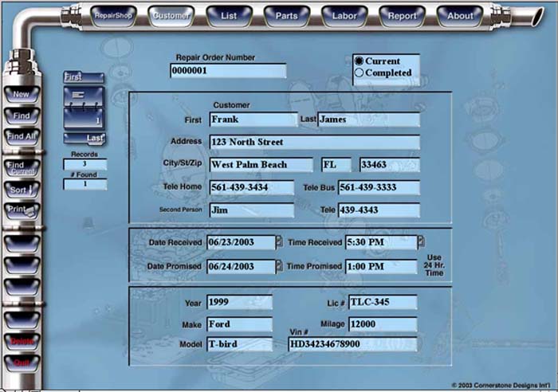Viewport: 558px width, 392px height.
Task: Sort records using the Sort button
Action: click(x=21, y=190)
